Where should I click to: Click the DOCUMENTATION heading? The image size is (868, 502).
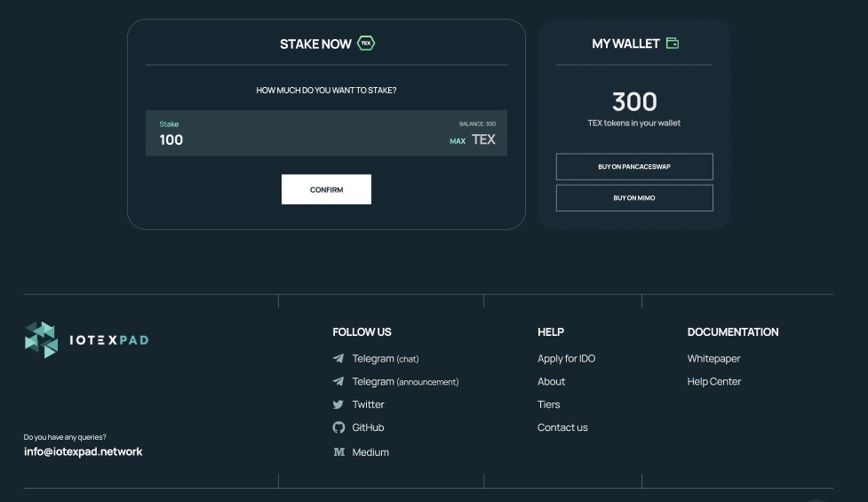733,332
